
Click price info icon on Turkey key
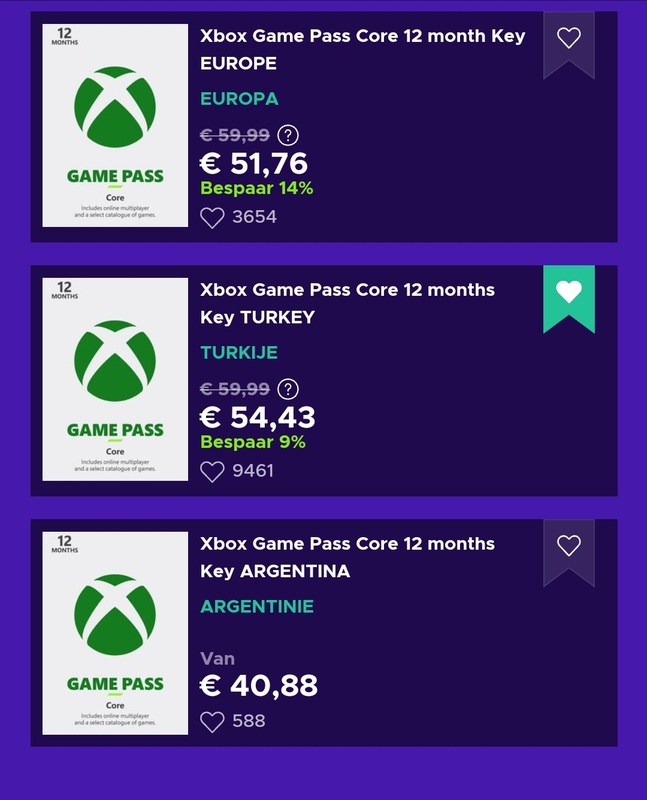(288, 389)
